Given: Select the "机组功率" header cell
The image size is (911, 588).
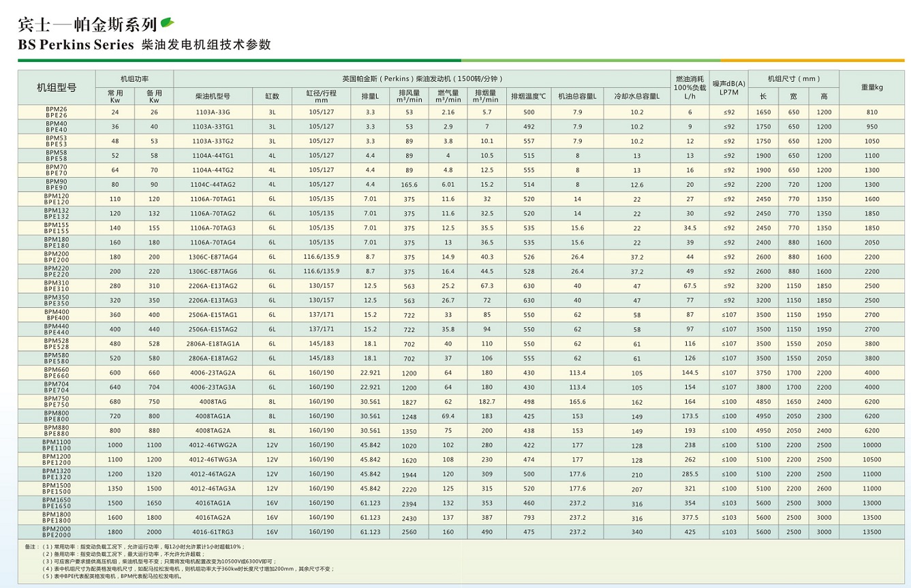Looking at the screenshot, I should [x=135, y=79].
